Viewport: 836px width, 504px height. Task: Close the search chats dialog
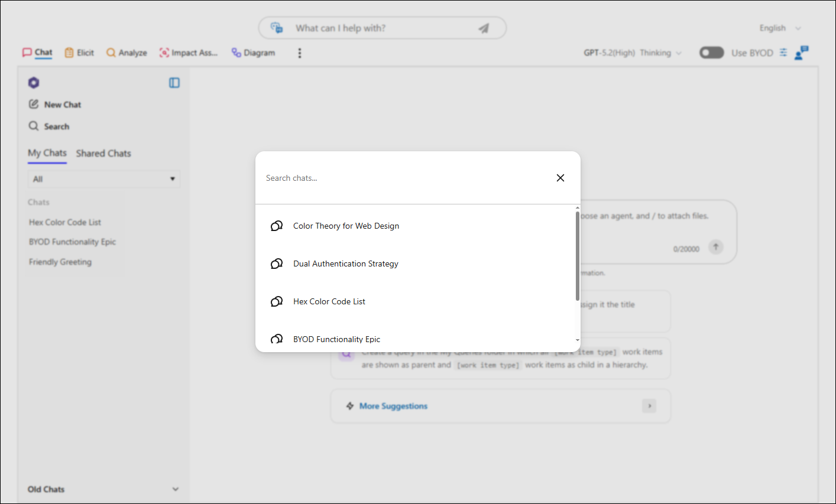coord(560,178)
